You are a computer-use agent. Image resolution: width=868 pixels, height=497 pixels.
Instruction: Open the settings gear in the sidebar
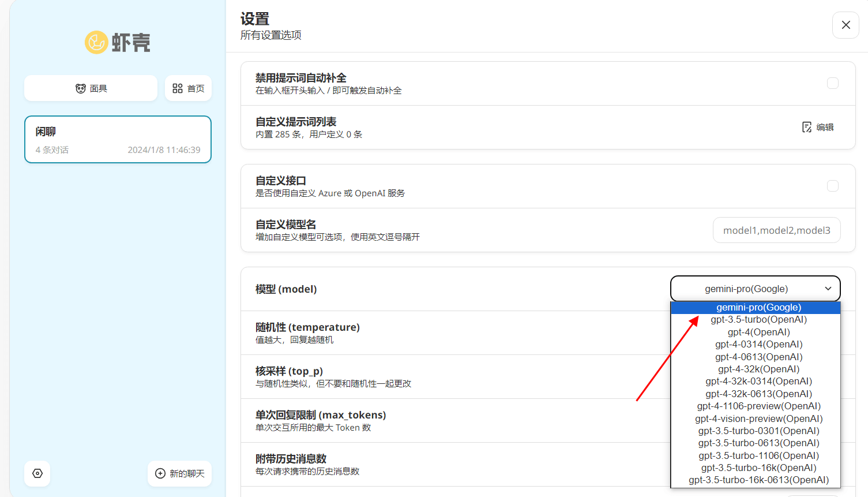(37, 473)
